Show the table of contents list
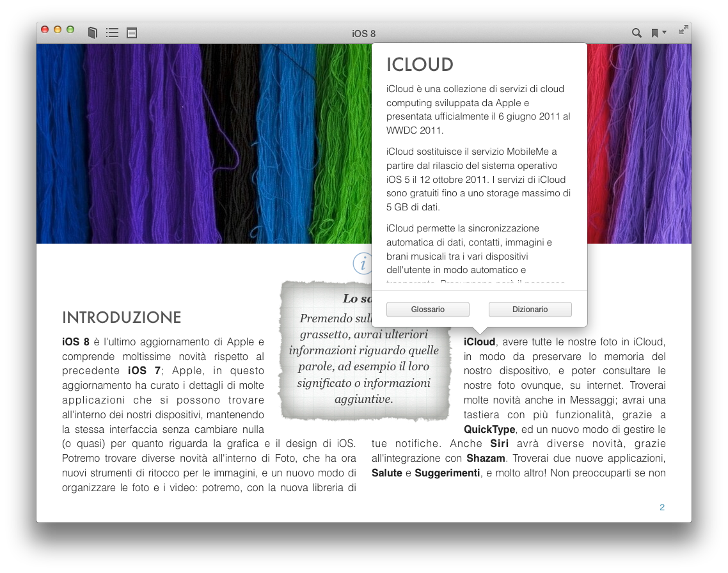Viewport: 728px width, 573px height. point(112,33)
